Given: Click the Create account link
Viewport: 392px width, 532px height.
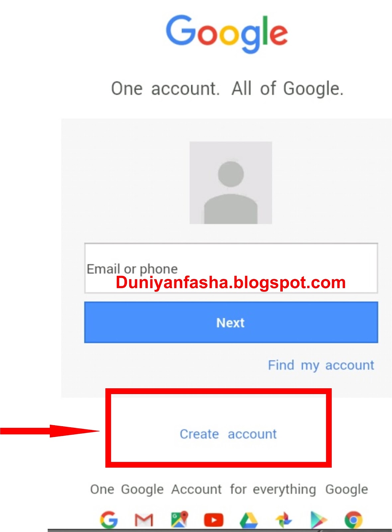Looking at the screenshot, I should 228,434.
